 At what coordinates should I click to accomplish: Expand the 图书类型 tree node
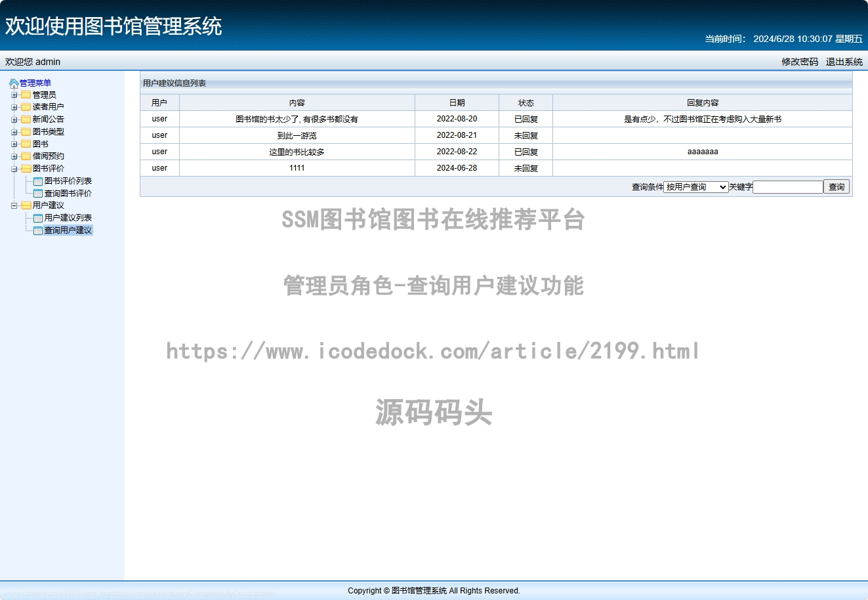coord(14,132)
